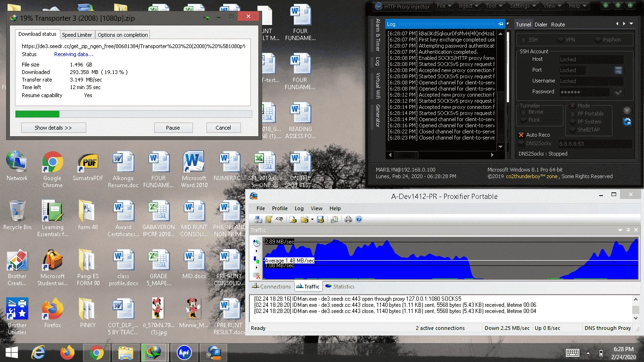This screenshot has width=644, height=362.
Task: Open Profile menu in Proxifier
Action: coord(280,208)
